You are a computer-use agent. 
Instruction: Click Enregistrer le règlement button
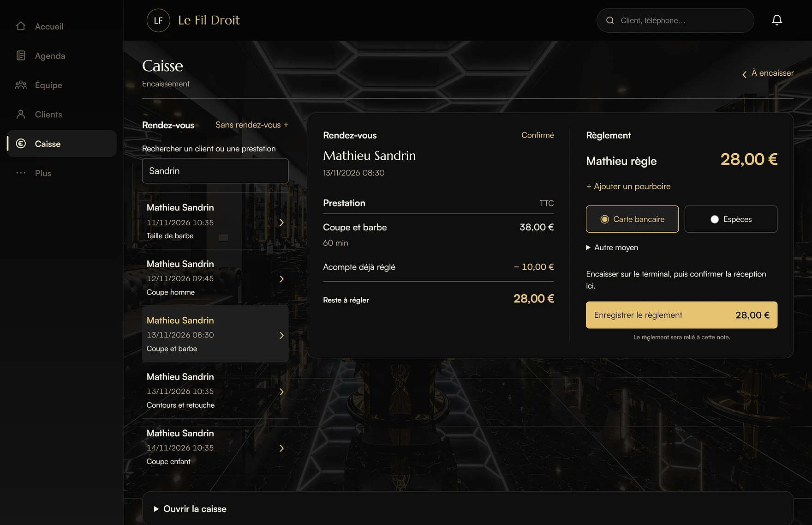(681, 315)
